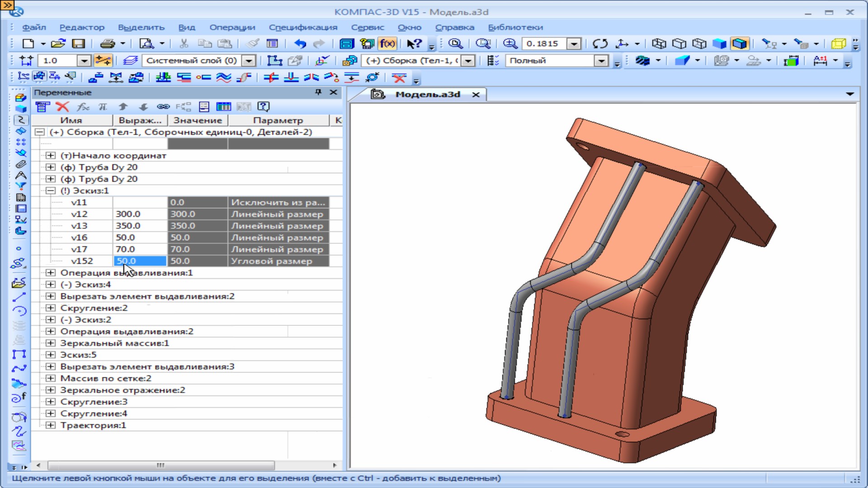
Task: Toggle the table view icon in Variables panel
Action: point(223,107)
